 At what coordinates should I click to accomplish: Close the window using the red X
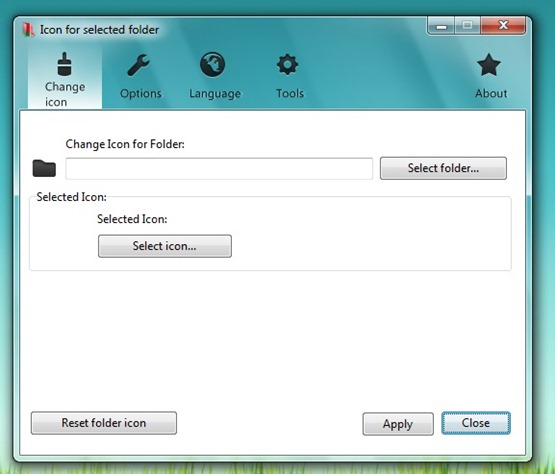[x=503, y=26]
